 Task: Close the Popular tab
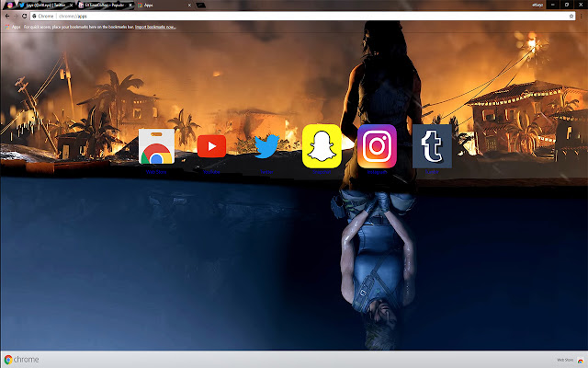tap(130, 6)
